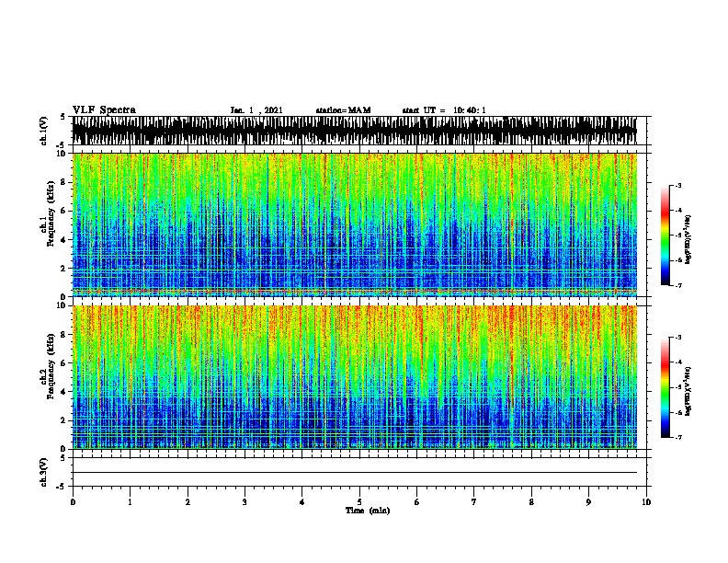Click time axis tick label "1"
The image size is (728, 563).
(x=130, y=502)
